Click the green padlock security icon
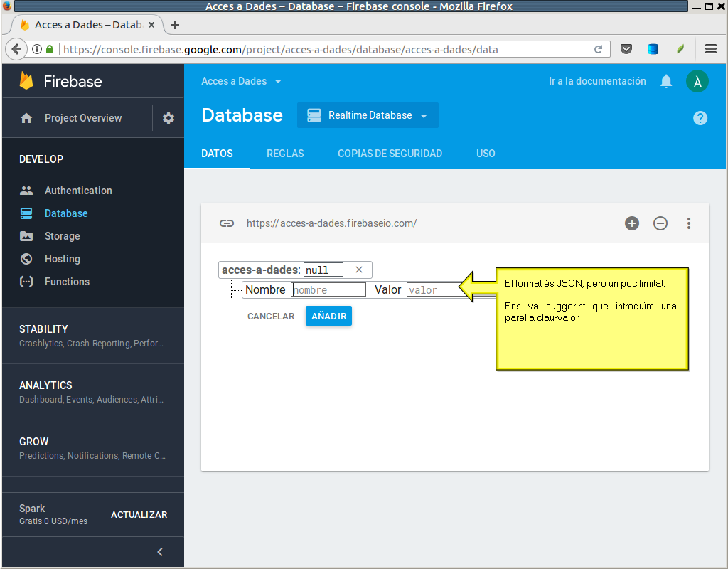Viewport: 728px width, 569px height. pyautogui.click(x=50, y=49)
